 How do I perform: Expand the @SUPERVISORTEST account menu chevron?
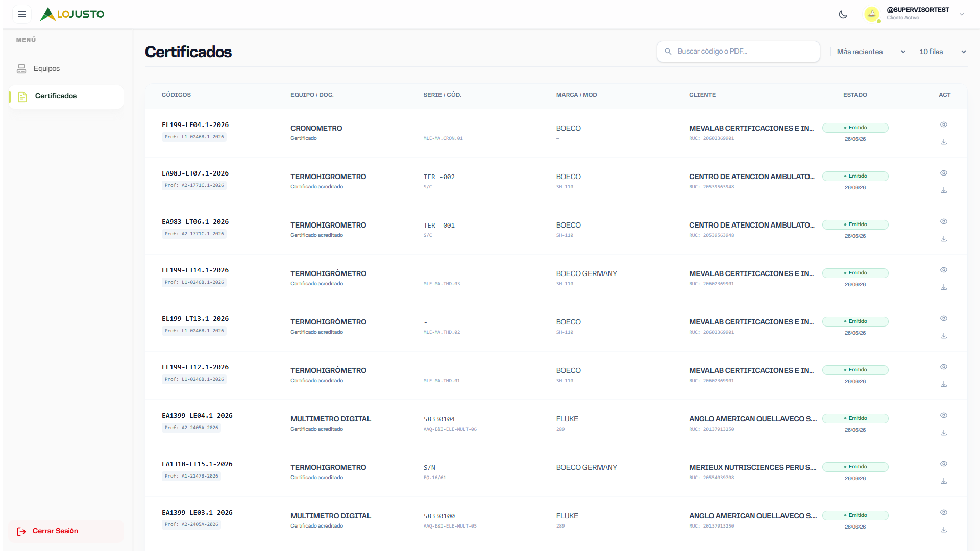pyautogui.click(x=962, y=14)
